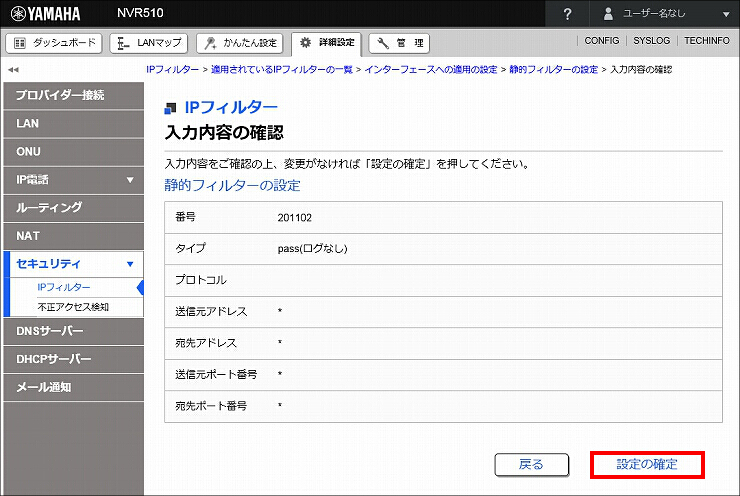Select IPフィルター submenu item

[x=64, y=287]
